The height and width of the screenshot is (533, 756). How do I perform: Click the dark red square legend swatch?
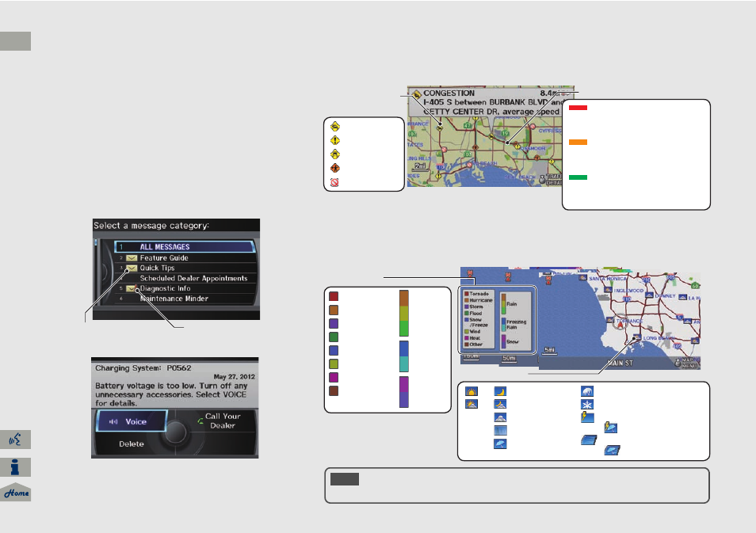tap(333, 296)
